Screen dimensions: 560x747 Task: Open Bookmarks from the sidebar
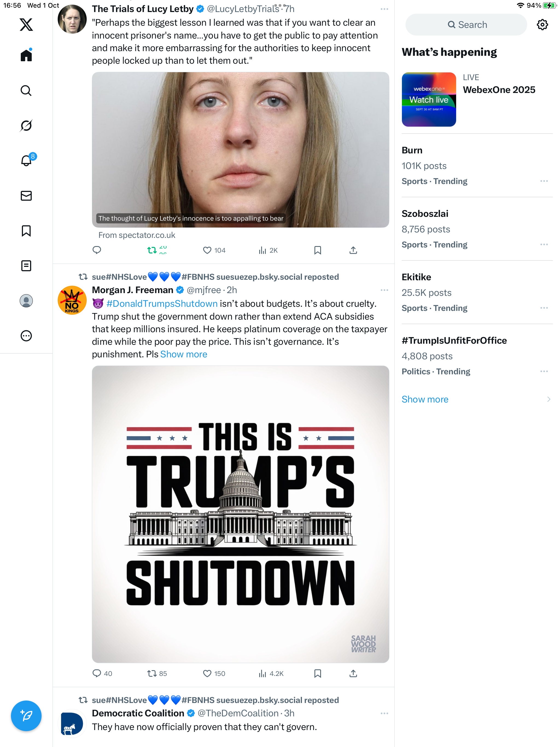(26, 231)
